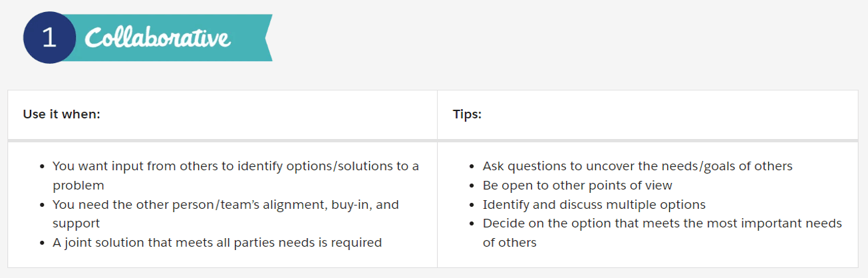Click the word "problem" in first bullet
This screenshot has height=278, width=868.
click(x=78, y=185)
